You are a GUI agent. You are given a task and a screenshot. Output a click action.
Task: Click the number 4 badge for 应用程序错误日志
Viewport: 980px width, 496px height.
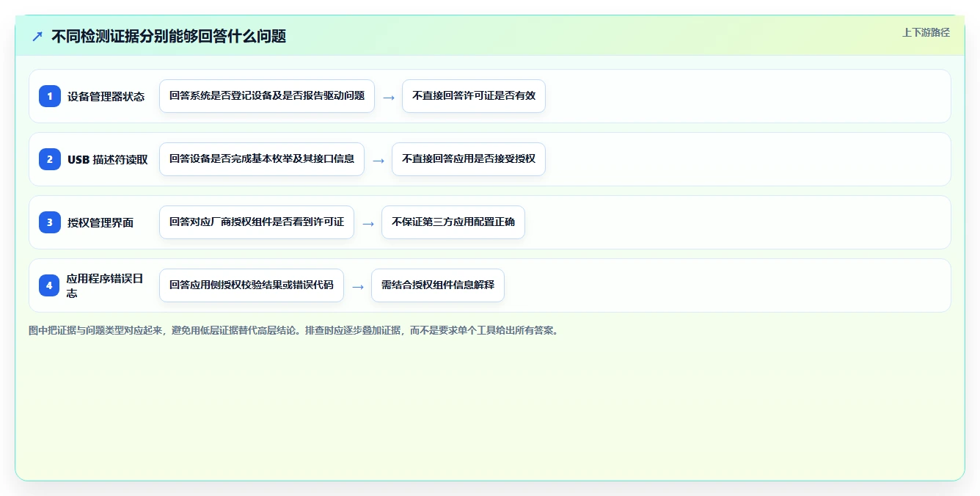[x=50, y=285]
